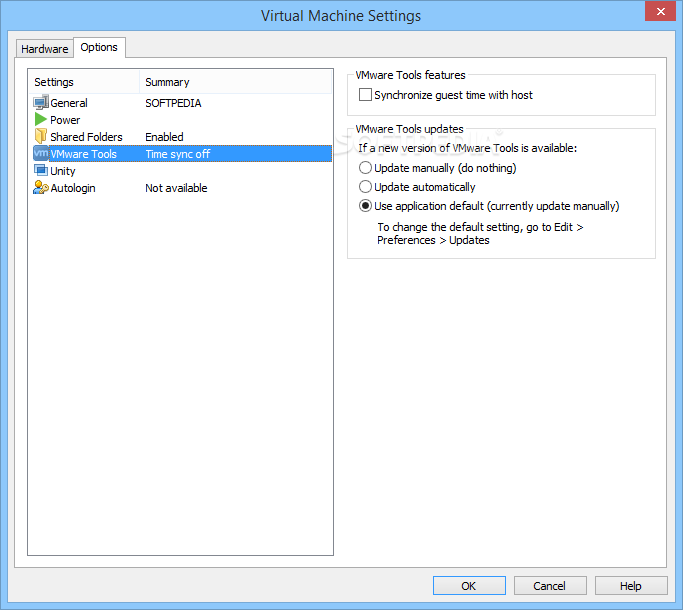The height and width of the screenshot is (610, 683).
Task: Click the Shared Folders folder icon
Action: [41, 136]
